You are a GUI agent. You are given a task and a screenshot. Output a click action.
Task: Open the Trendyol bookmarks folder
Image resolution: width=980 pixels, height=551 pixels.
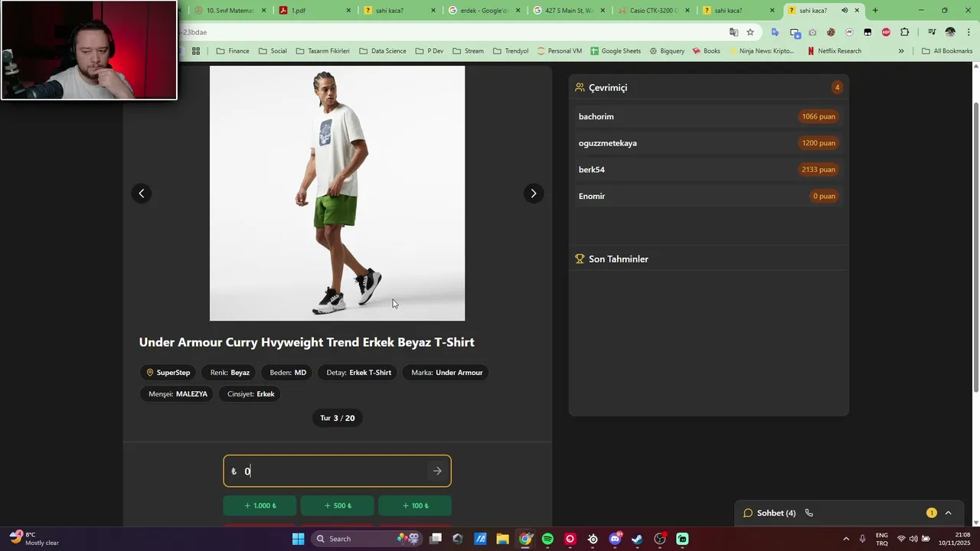(x=511, y=51)
